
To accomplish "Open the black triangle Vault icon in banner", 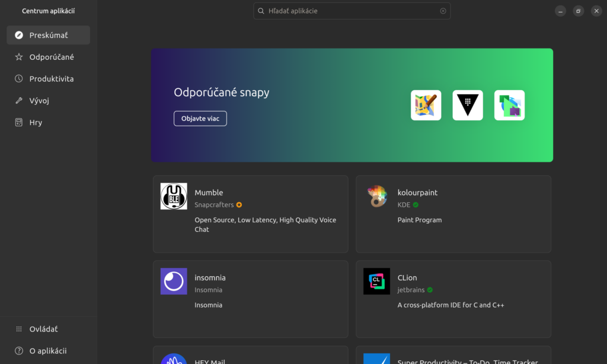I will (468, 106).
